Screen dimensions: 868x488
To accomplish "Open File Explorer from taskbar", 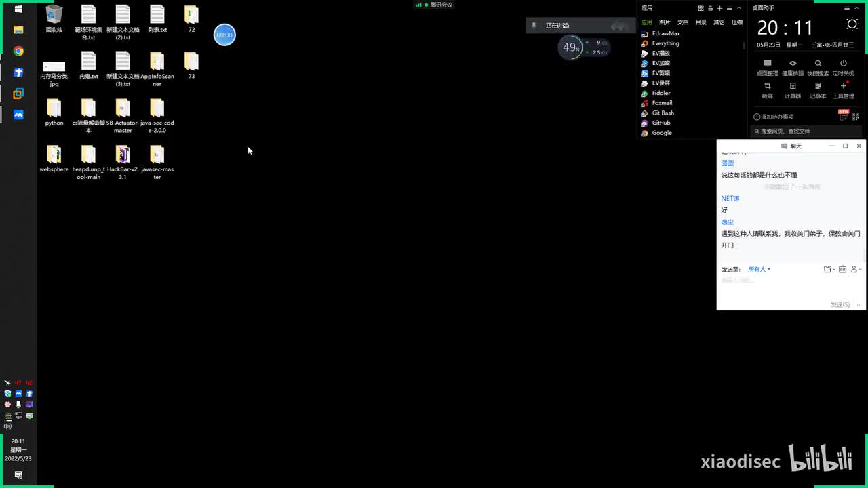I will coord(18,30).
